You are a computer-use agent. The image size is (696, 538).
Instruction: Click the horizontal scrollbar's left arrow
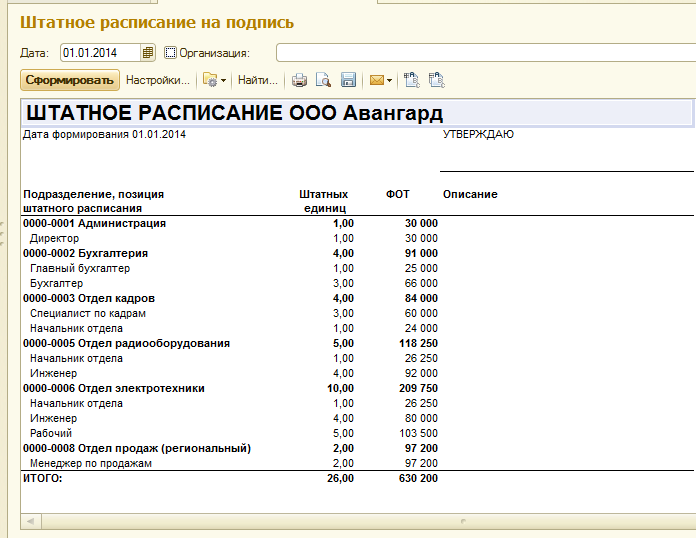[x=30, y=521]
